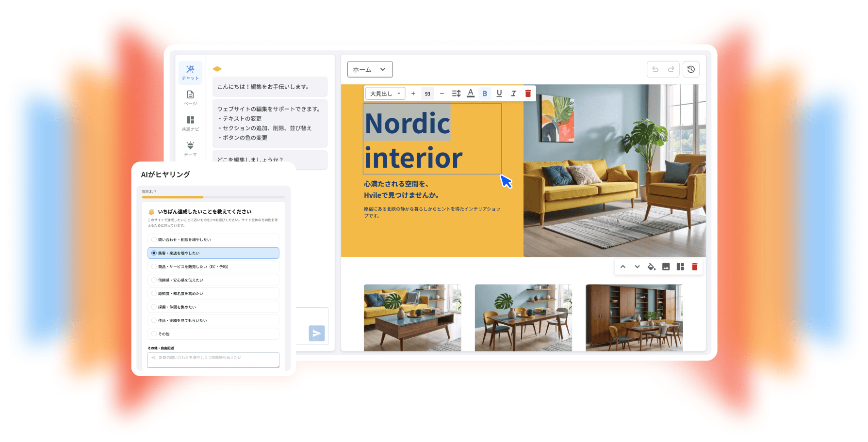Screen dimensions: 868x442
Task: Change the section layout
Action: [680, 267]
